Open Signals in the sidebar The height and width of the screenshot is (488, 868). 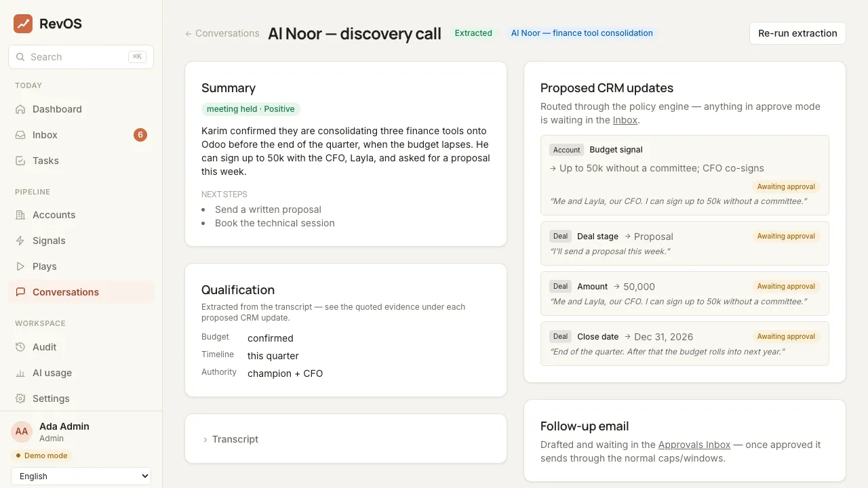[x=81, y=241]
